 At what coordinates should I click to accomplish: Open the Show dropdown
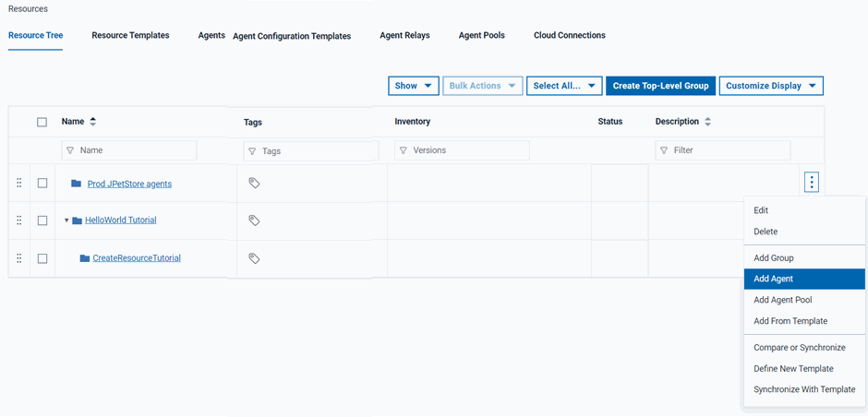[413, 86]
